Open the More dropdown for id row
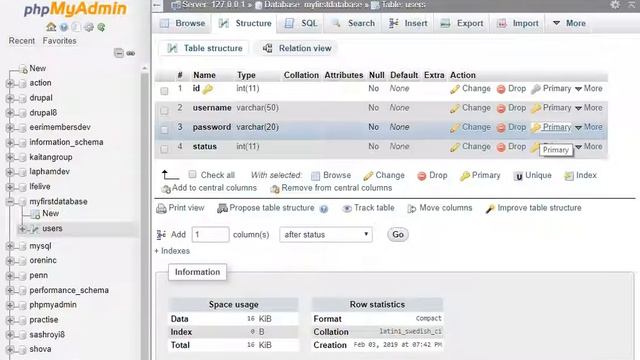Viewport: 640px width, 360px height. coord(589,89)
